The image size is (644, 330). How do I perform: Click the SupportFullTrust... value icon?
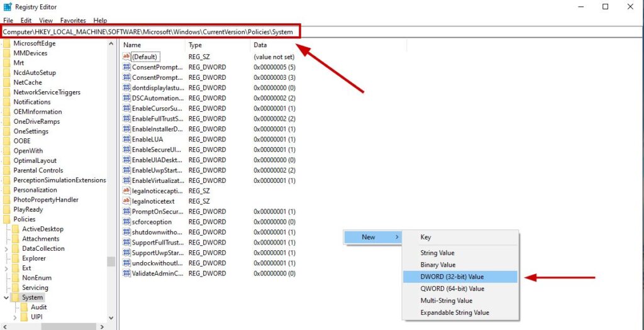tap(126, 242)
